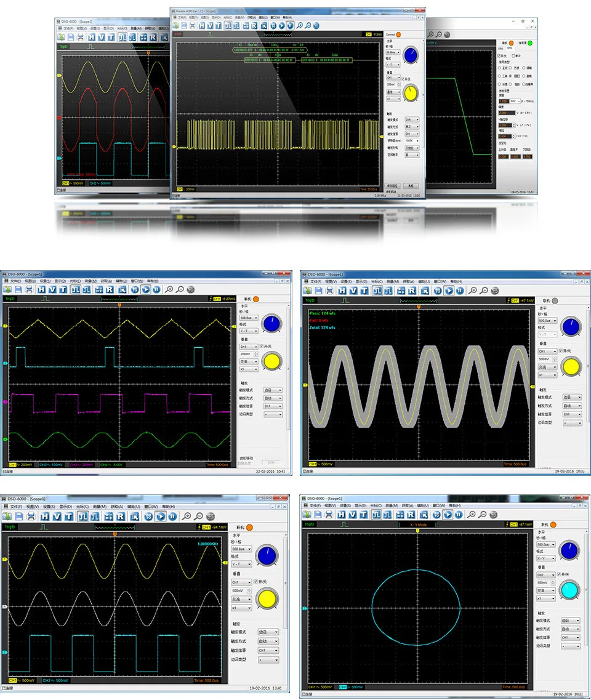Screen dimensions: 591x700
Task: Click the pause icon in the Pass/Fail window
Action: [x=460, y=291]
